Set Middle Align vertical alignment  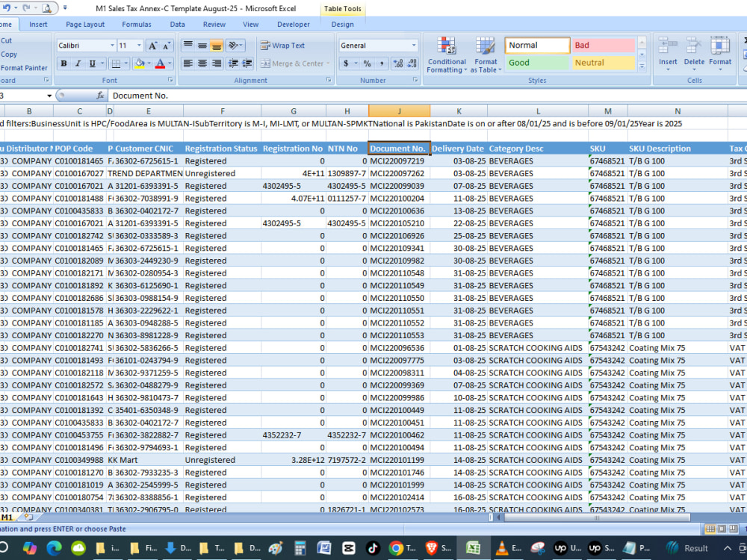pyautogui.click(x=202, y=46)
